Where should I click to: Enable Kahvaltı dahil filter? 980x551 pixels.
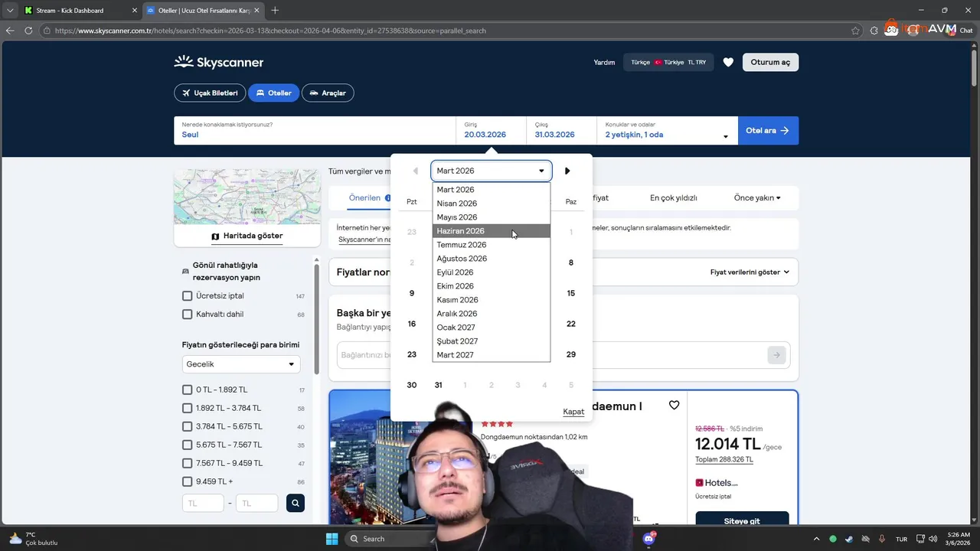click(187, 314)
